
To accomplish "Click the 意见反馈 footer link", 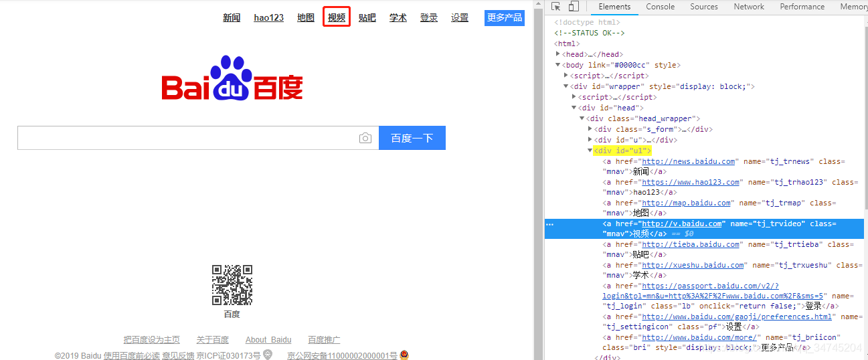I will (178, 355).
